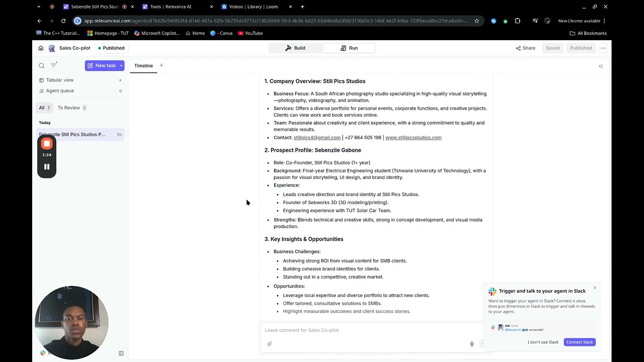Image resolution: width=644 pixels, height=362 pixels.
Task: Open stillpics4@gmail.com email link
Action: tap(317, 138)
